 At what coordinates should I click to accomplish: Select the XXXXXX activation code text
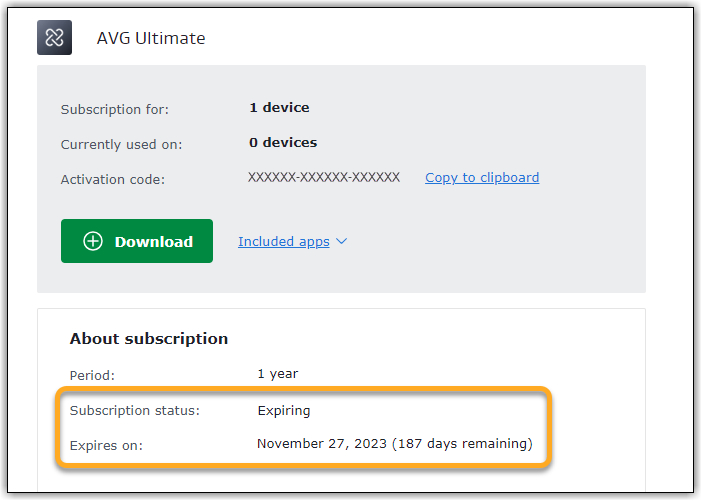pos(323,178)
